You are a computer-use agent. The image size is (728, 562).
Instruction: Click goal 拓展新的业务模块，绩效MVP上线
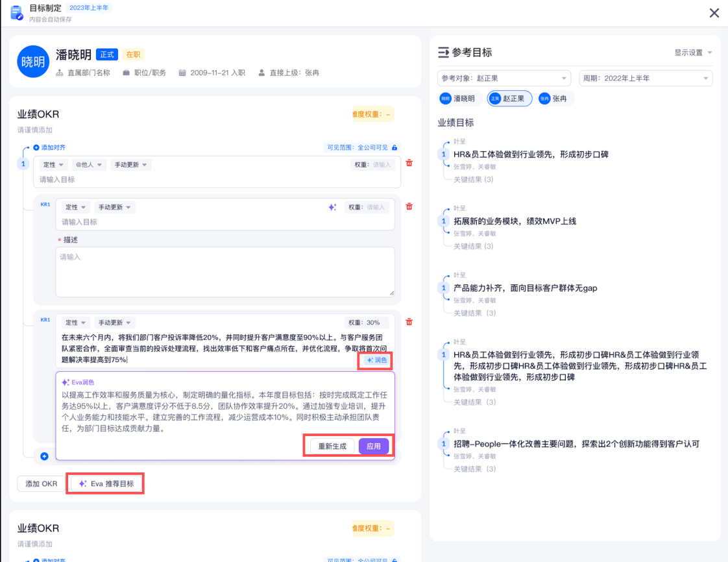[515, 221]
